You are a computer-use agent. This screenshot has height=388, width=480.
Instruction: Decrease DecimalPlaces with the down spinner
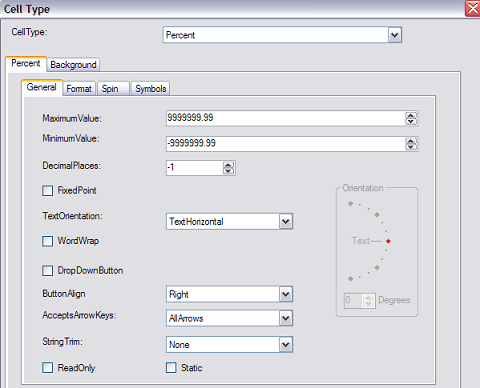228,171
